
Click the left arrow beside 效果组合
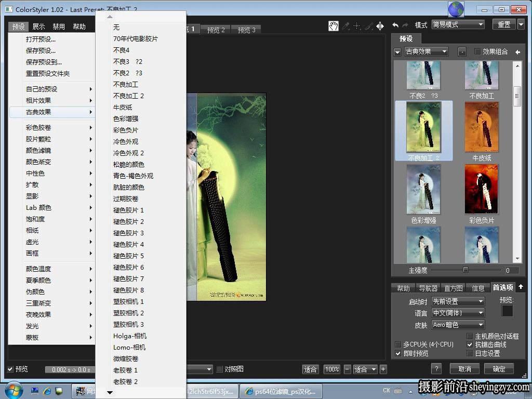(x=518, y=52)
